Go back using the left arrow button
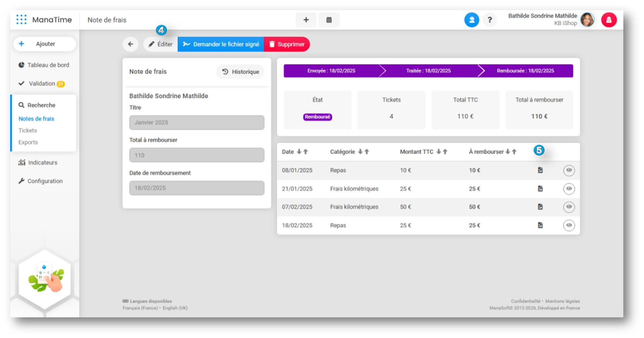Viewport: 644px width, 338px height. 130,44
